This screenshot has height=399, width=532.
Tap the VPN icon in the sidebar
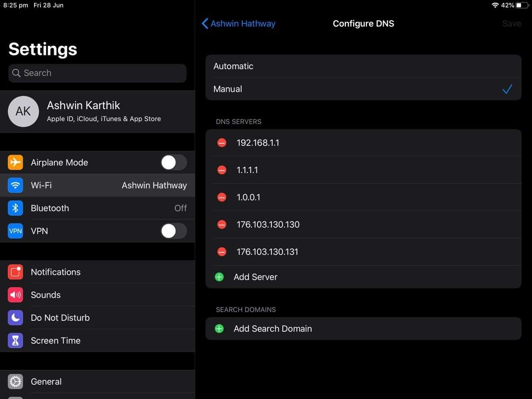coord(15,231)
